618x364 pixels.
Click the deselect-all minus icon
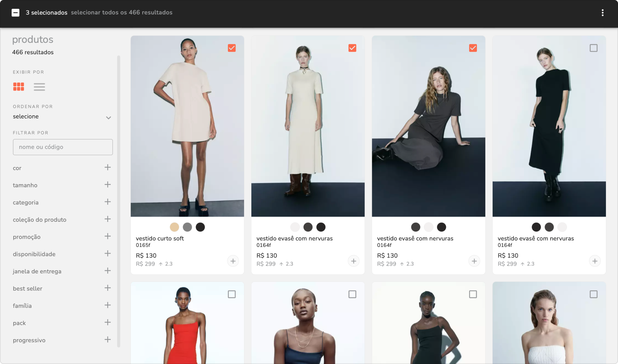pos(16,13)
